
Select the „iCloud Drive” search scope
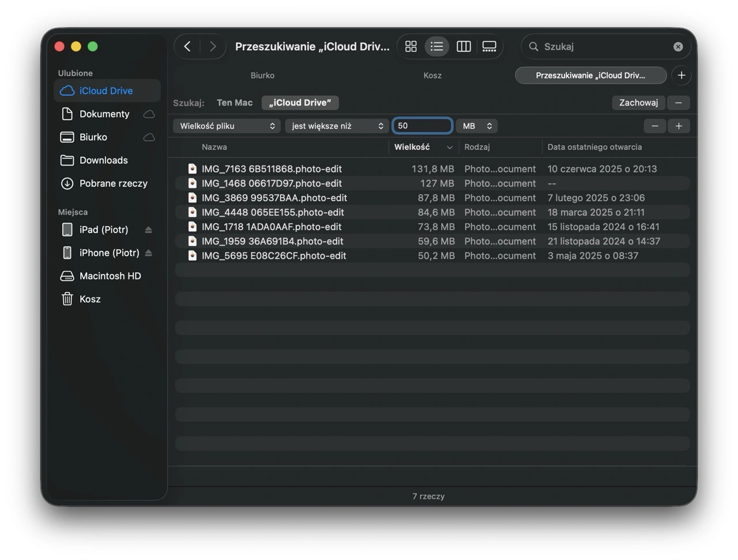[x=300, y=103]
